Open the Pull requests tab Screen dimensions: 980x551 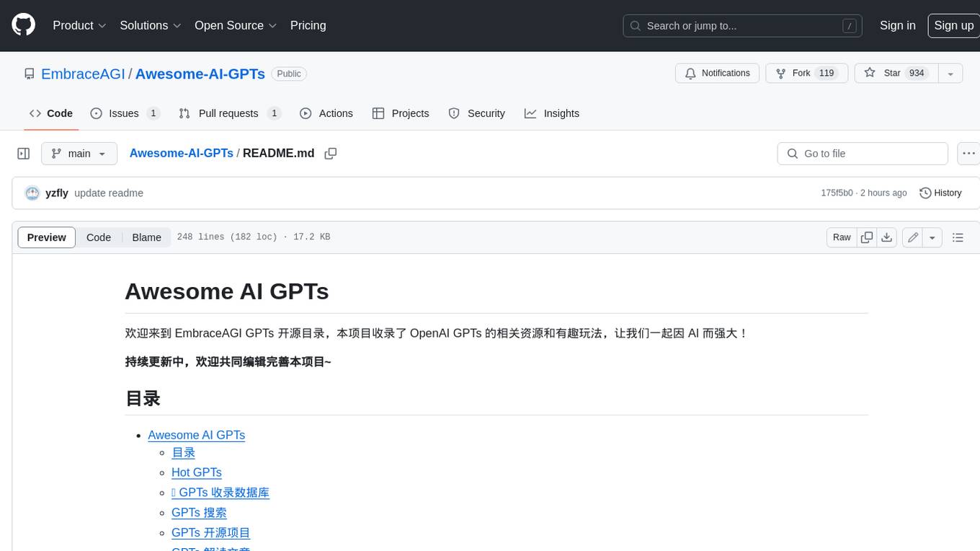(x=229, y=113)
